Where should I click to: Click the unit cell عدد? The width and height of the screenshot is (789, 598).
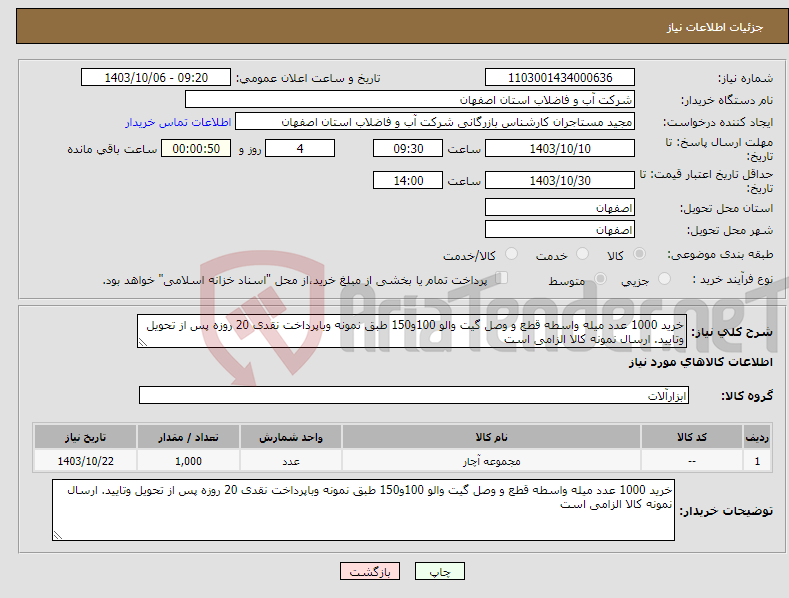[x=291, y=461]
